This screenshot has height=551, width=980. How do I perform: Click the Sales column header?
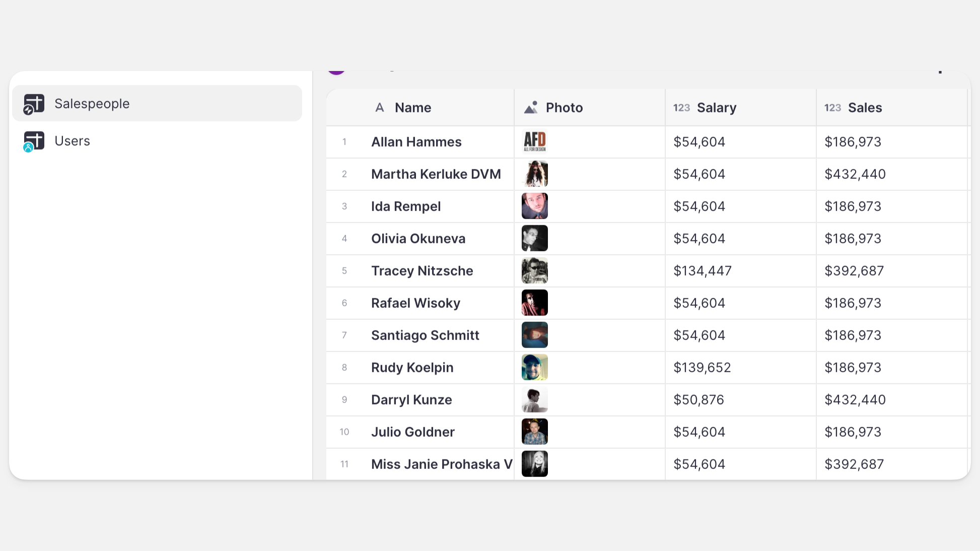pos(865,107)
